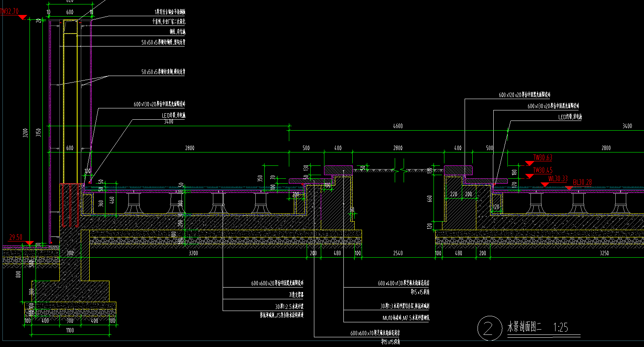Select the TW30.63 elevation label
The image size is (644, 347).
[542, 158]
